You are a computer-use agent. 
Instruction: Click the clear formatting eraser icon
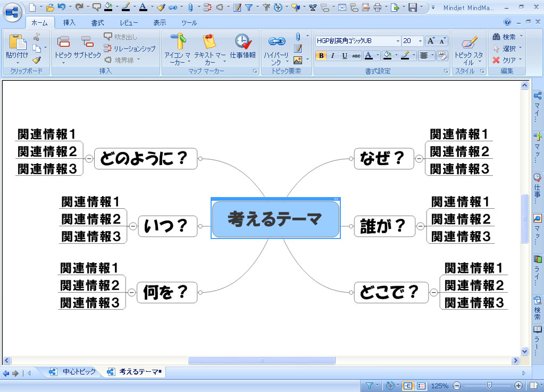coord(442,55)
